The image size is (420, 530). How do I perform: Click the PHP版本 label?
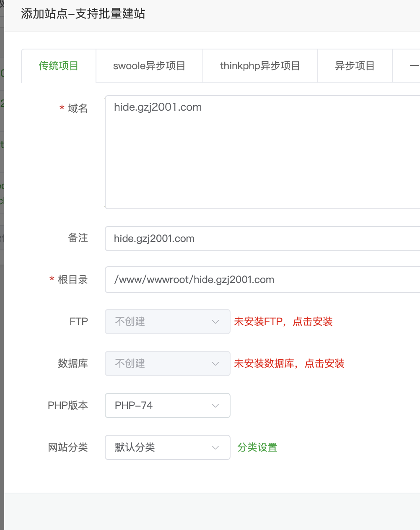pyautogui.click(x=68, y=405)
